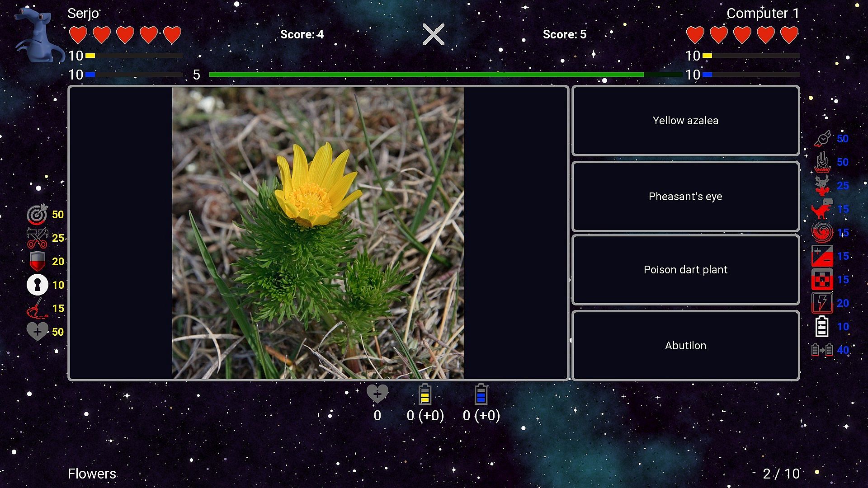Click the flower photo
Image resolution: width=868 pixels, height=488 pixels.
tap(318, 233)
